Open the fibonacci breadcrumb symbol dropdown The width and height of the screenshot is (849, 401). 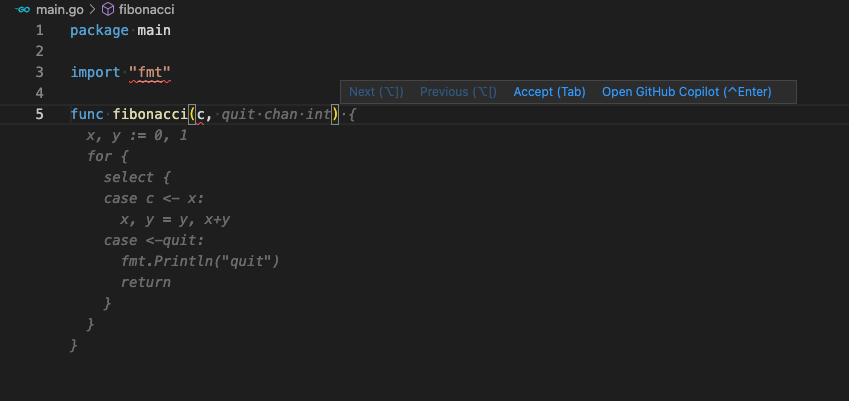tap(146, 9)
